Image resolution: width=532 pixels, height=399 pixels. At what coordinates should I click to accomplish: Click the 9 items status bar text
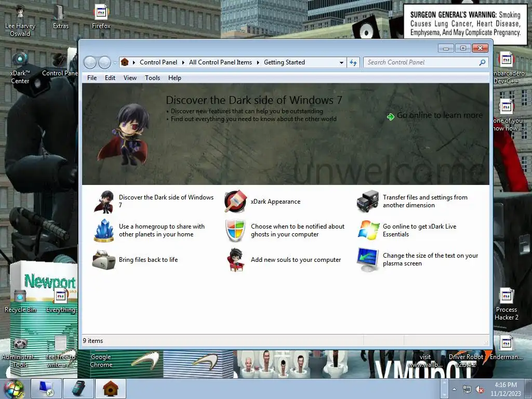(x=92, y=341)
